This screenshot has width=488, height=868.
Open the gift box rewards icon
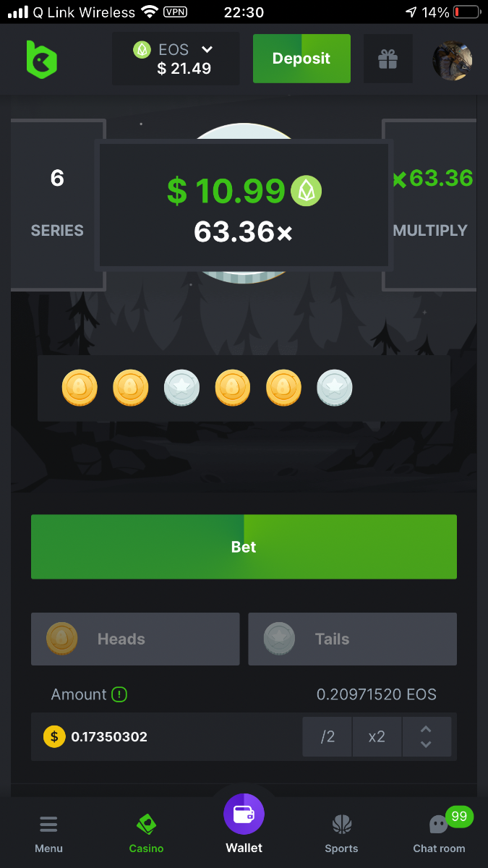click(x=388, y=59)
